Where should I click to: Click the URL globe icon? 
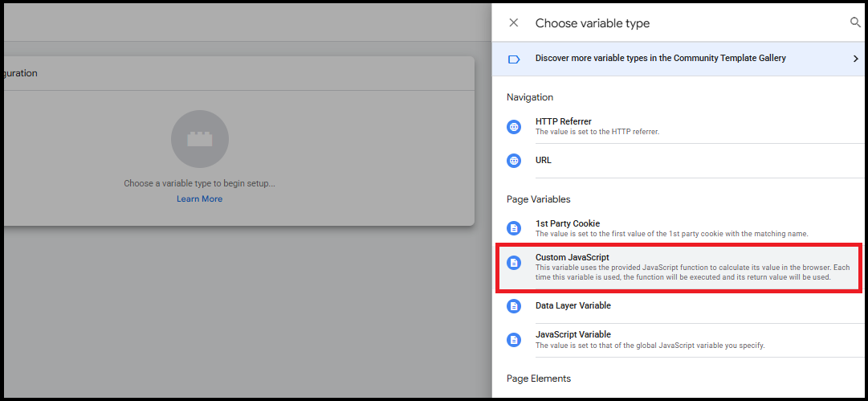click(514, 161)
